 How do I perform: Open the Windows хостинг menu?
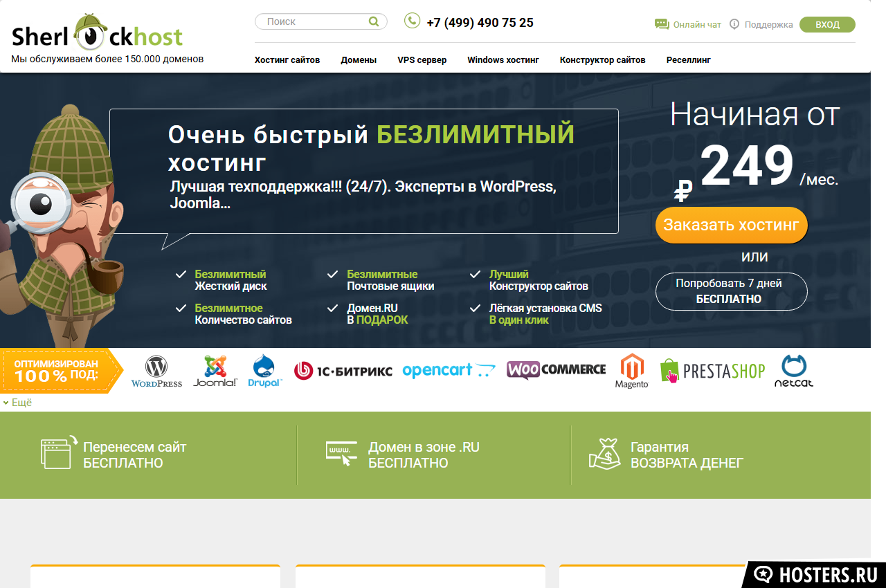(503, 60)
